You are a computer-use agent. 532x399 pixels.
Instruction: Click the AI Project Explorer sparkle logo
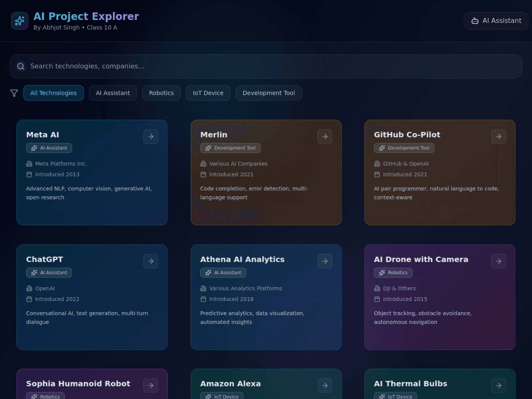[x=20, y=21]
